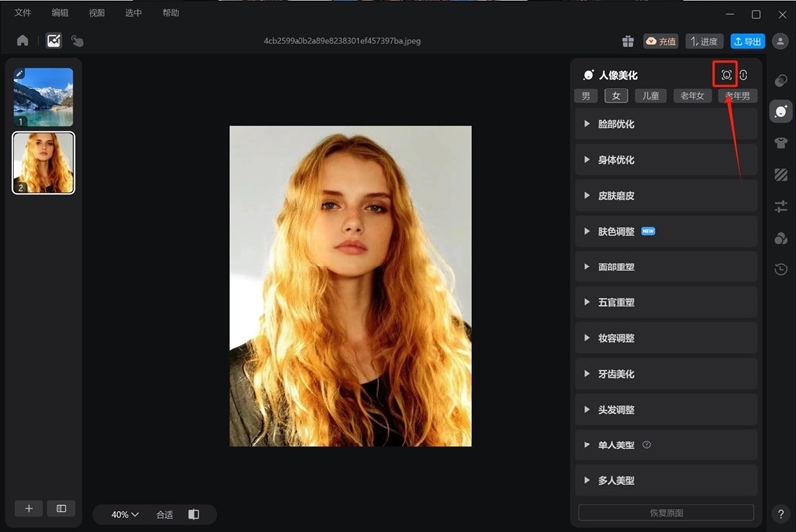Select the portrait beautify icon in right sidebar

tap(781, 111)
